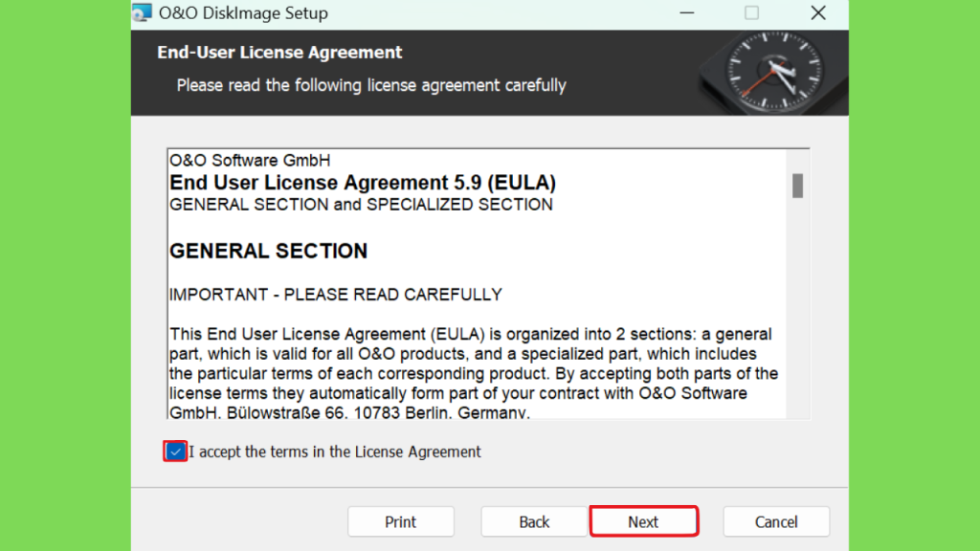Print the license agreement
The width and height of the screenshot is (980, 551).
tap(401, 521)
